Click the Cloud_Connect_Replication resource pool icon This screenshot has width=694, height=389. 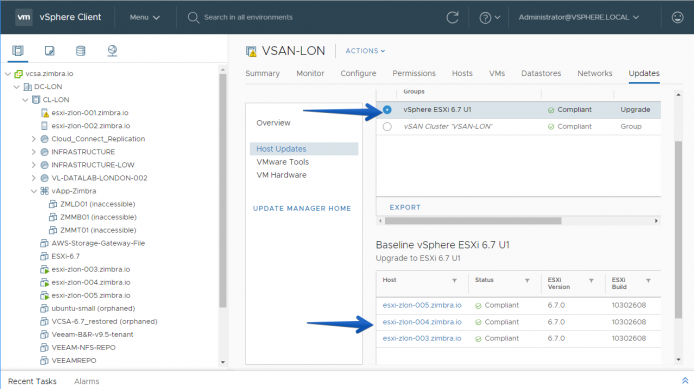(x=44, y=139)
